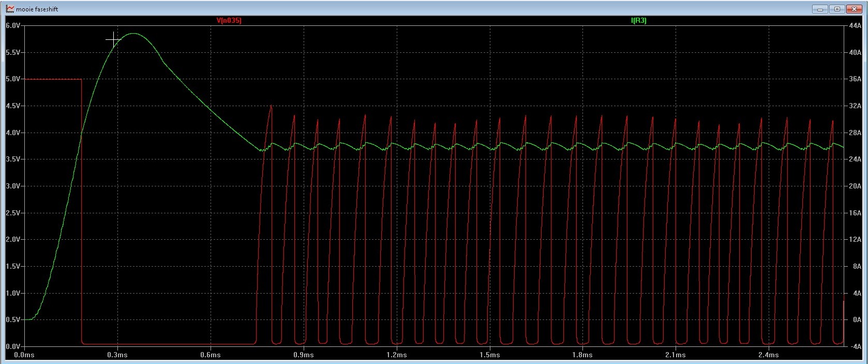868x364 pixels.
Task: Click the 32A right axis label
Action: point(855,106)
